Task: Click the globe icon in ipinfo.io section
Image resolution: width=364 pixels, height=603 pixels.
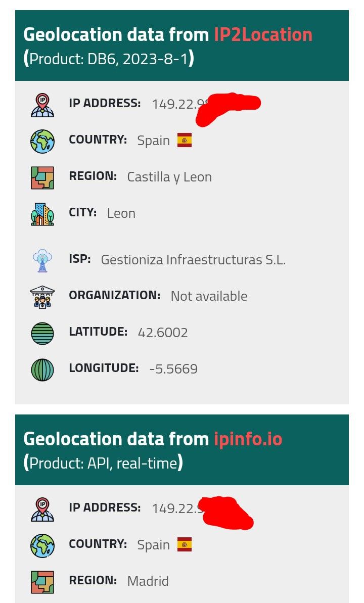Action: tap(42, 545)
